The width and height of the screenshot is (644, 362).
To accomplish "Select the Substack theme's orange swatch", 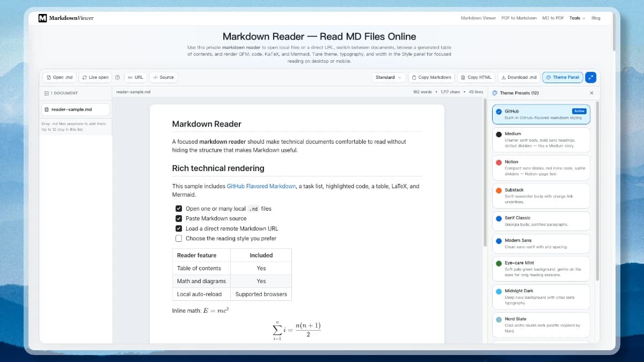I will (x=499, y=190).
